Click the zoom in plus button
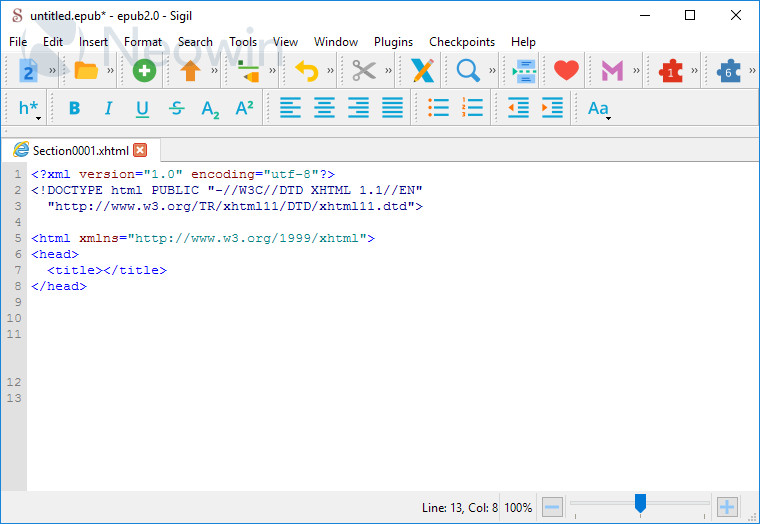The width and height of the screenshot is (760, 524). tap(727, 507)
